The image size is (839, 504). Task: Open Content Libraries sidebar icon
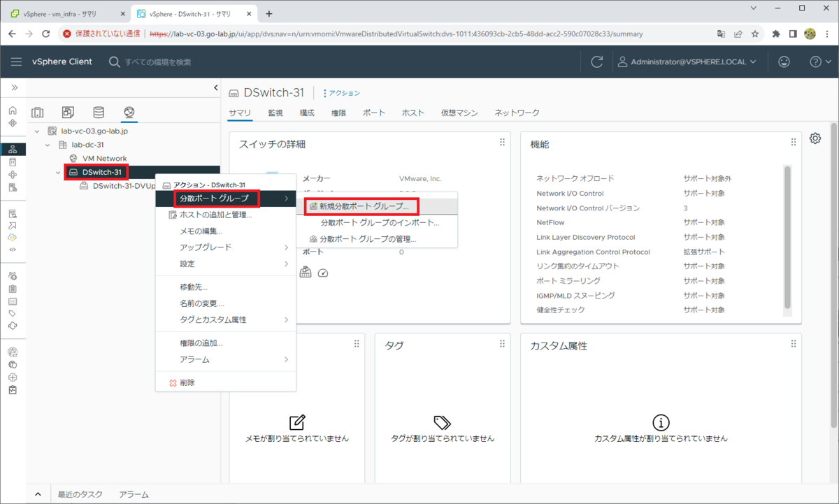[13, 161]
